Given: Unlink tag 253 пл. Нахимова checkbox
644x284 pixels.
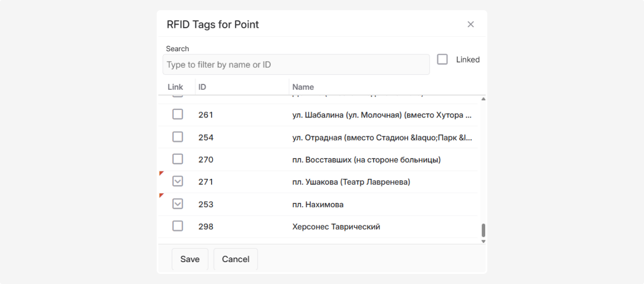Looking at the screenshot, I should coord(178,204).
